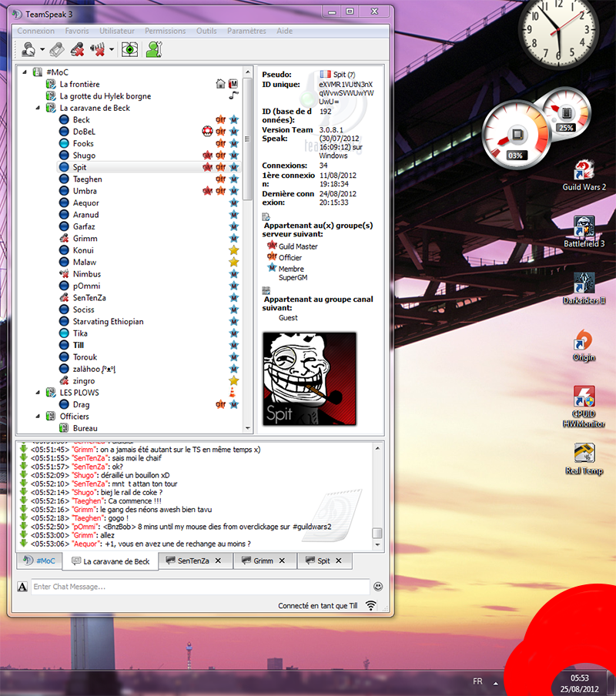The height and width of the screenshot is (696, 616).
Task: Switch to the SenTenZa chat tab
Action: tap(193, 560)
